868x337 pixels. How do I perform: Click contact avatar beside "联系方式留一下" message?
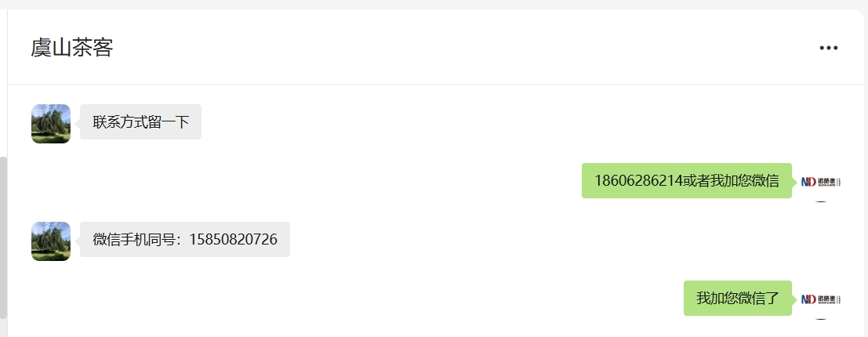click(51, 124)
